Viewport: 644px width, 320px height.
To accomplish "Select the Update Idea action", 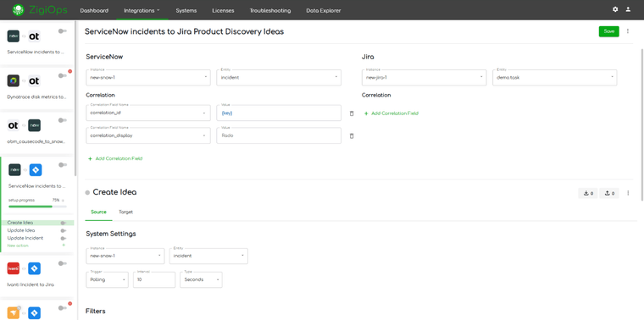I will pyautogui.click(x=21, y=230).
